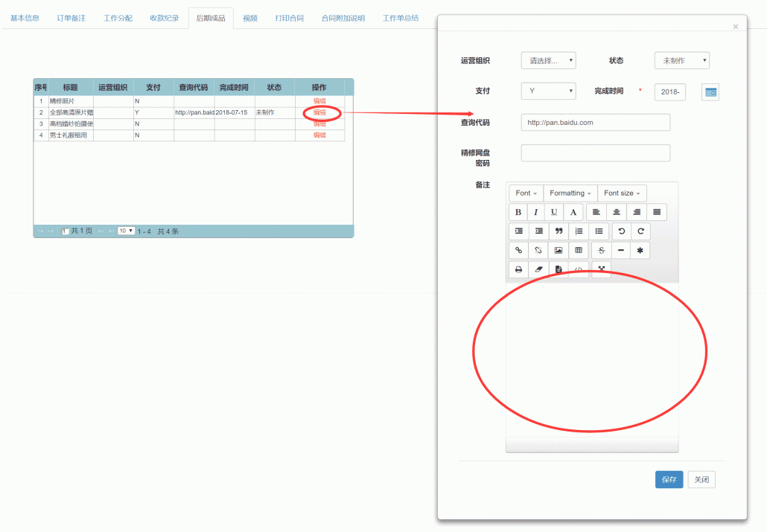Click the blue 保存 button

669,480
